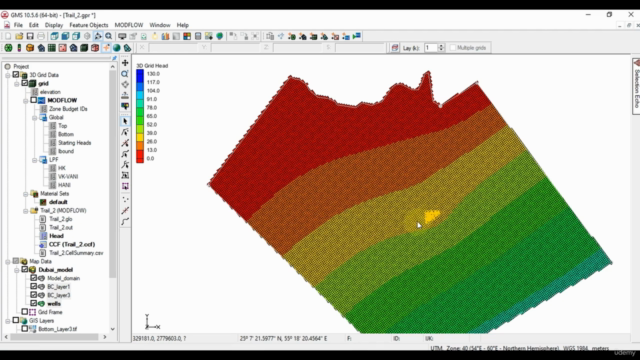Toggle the 3D Grid Data checkbox
This screenshot has height=360, width=640.
click(16, 75)
